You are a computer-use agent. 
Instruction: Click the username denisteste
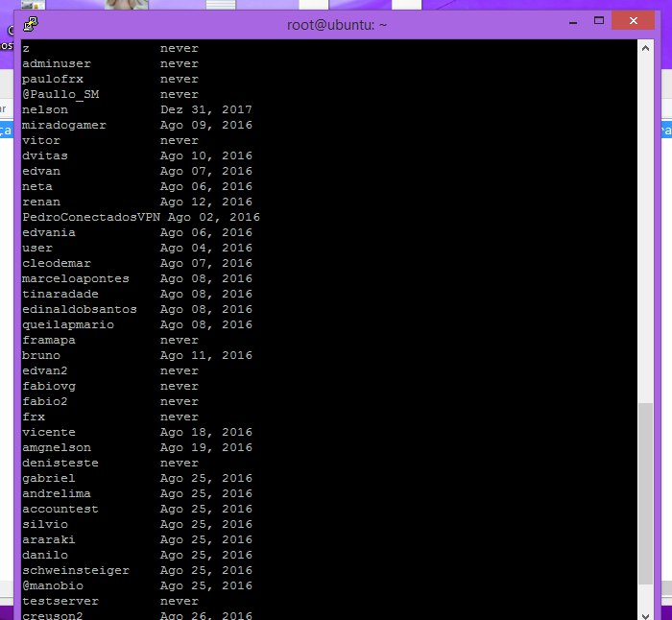pos(60,464)
